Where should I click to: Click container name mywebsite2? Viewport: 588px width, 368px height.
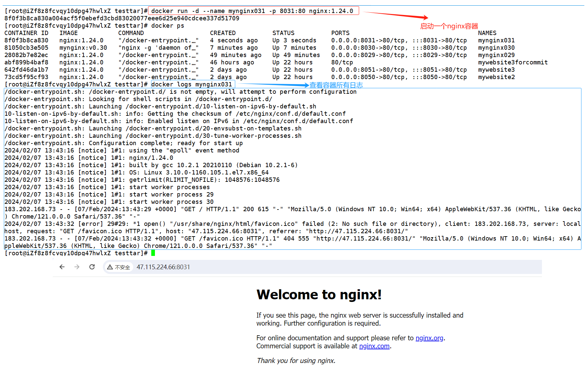click(x=496, y=77)
